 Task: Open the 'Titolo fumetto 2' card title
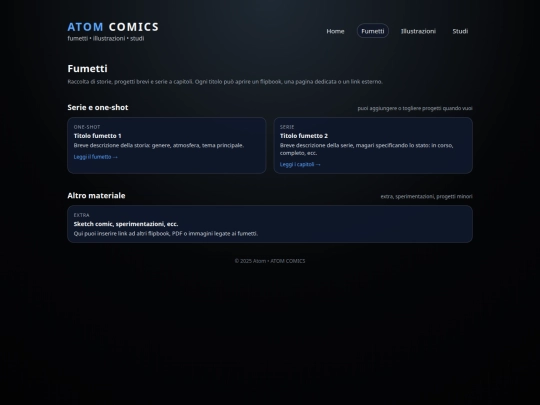(304, 136)
